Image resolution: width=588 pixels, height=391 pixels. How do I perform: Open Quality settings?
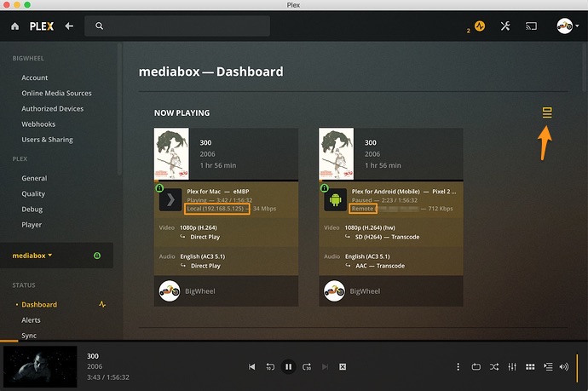(33, 194)
